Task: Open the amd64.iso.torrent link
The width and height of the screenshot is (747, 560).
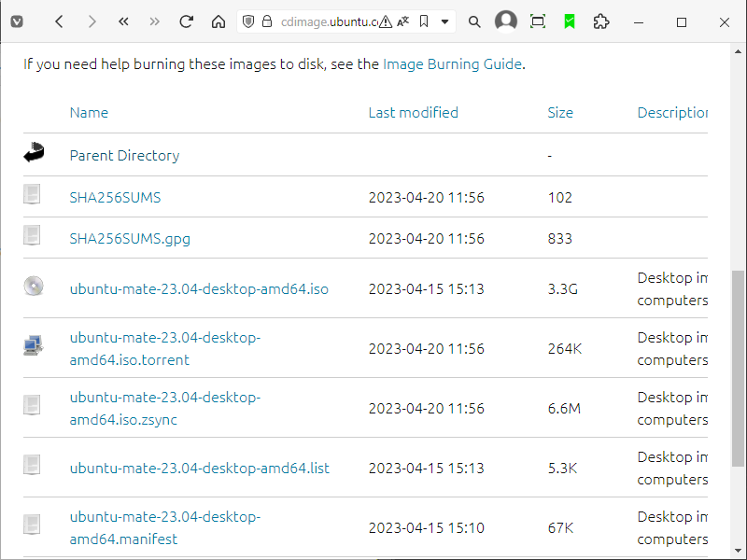Action: click(165, 348)
